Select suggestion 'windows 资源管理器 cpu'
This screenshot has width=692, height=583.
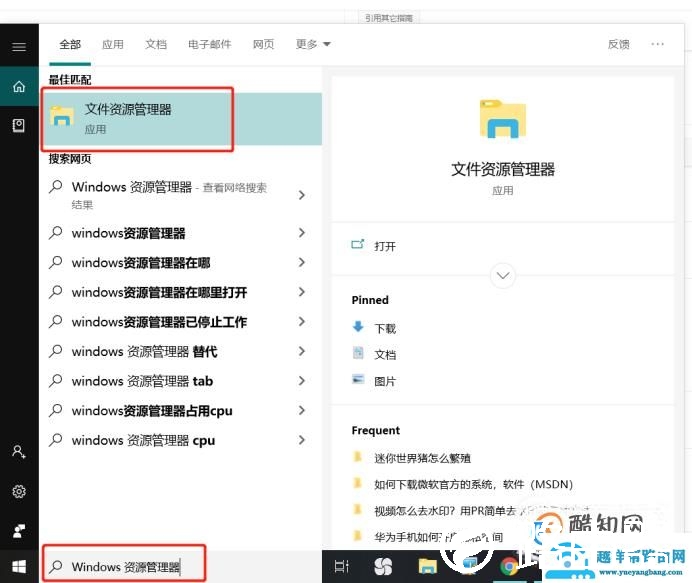click(x=143, y=440)
